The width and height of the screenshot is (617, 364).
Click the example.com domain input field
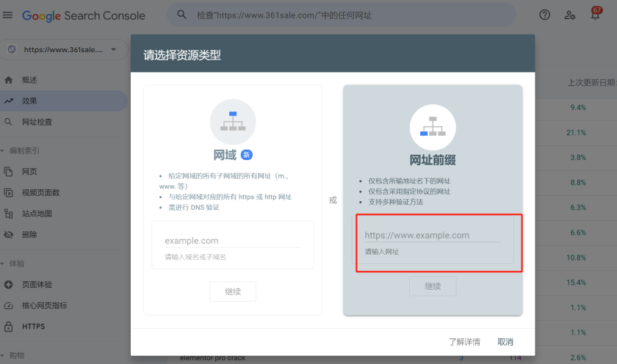[x=233, y=241]
